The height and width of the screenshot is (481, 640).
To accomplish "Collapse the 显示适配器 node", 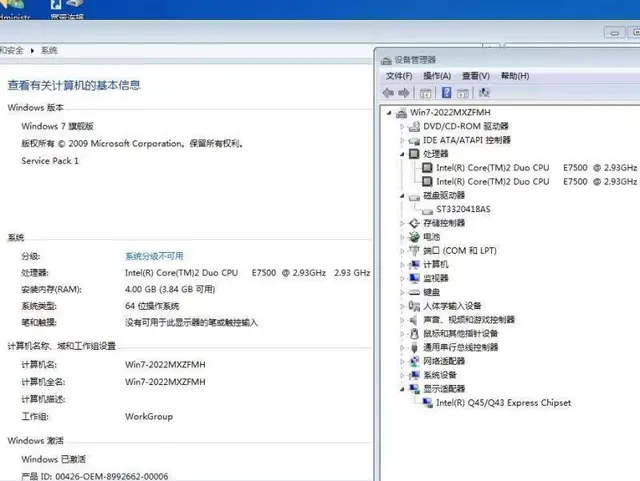I will (402, 389).
